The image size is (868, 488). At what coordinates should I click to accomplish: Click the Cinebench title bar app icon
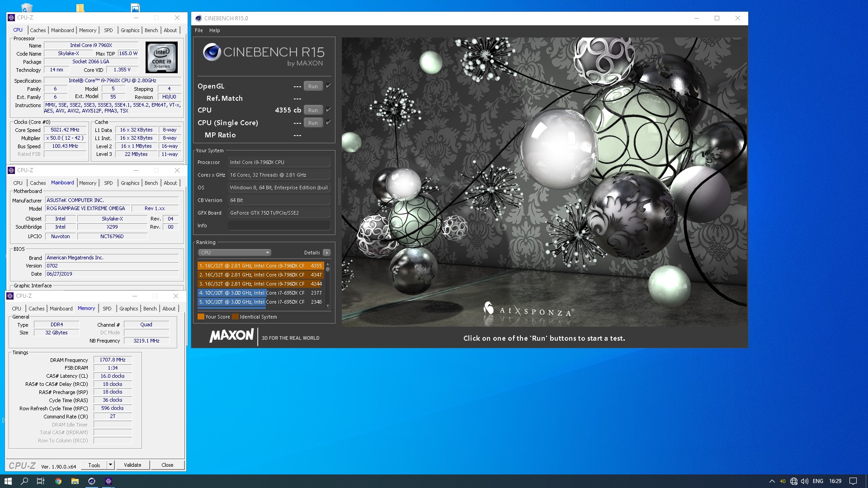click(x=198, y=19)
